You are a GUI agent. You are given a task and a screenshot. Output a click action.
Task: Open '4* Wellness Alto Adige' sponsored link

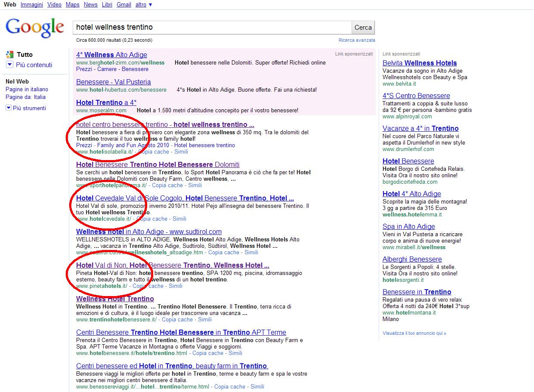pos(111,55)
